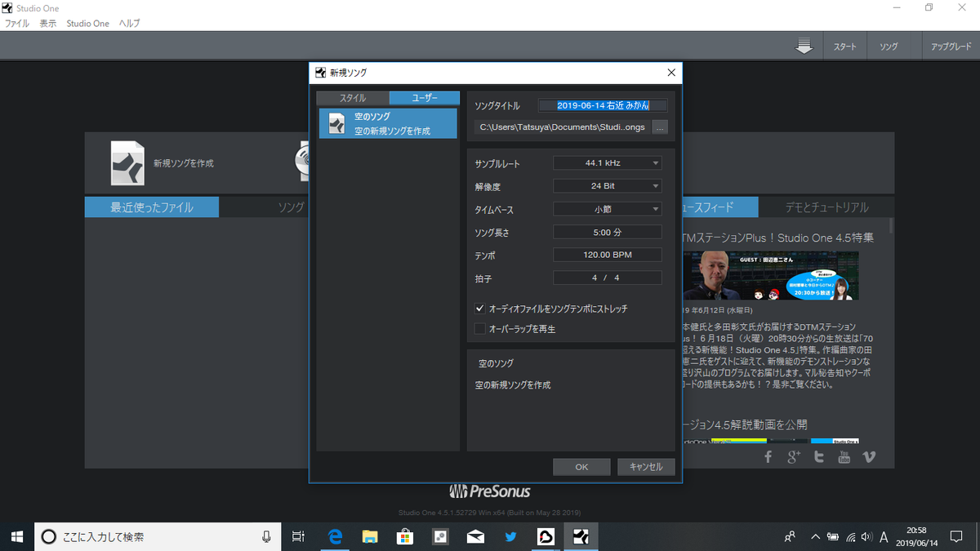This screenshot has height=551, width=980.
Task: Open the Studio One menu
Action: point(87,24)
